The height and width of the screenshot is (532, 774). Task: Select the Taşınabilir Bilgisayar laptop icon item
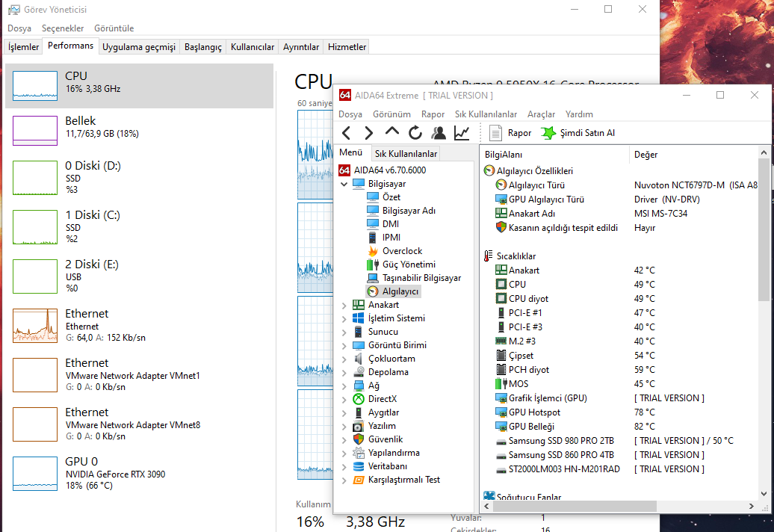click(x=373, y=278)
